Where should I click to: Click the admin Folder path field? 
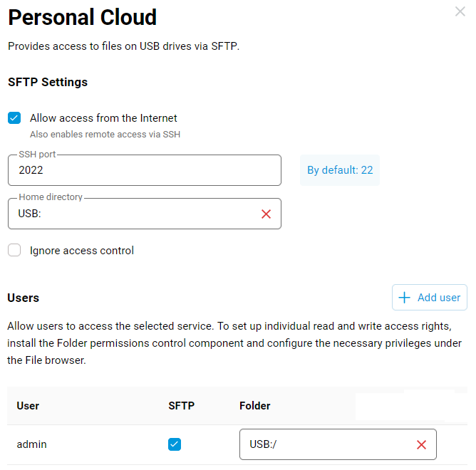pos(324,444)
